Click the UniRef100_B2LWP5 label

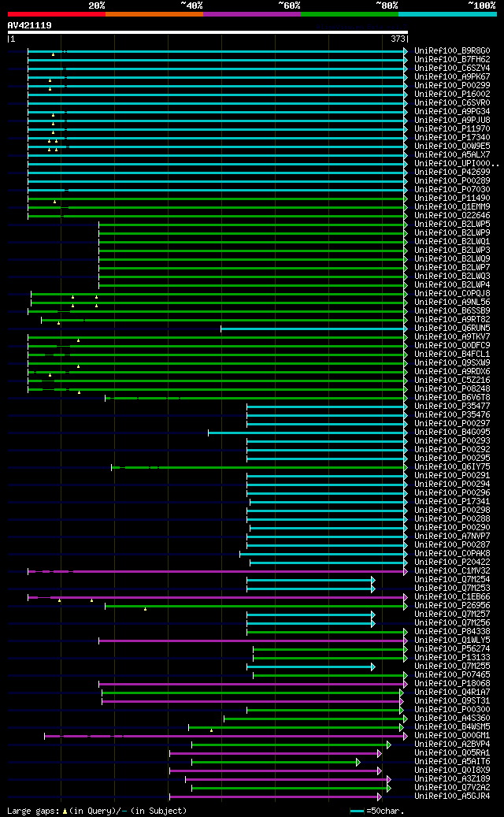point(452,224)
